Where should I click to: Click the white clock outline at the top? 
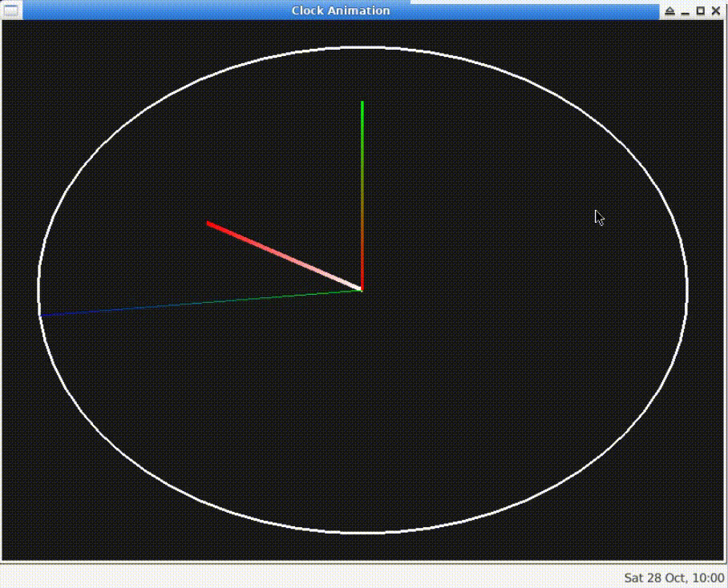point(363,46)
